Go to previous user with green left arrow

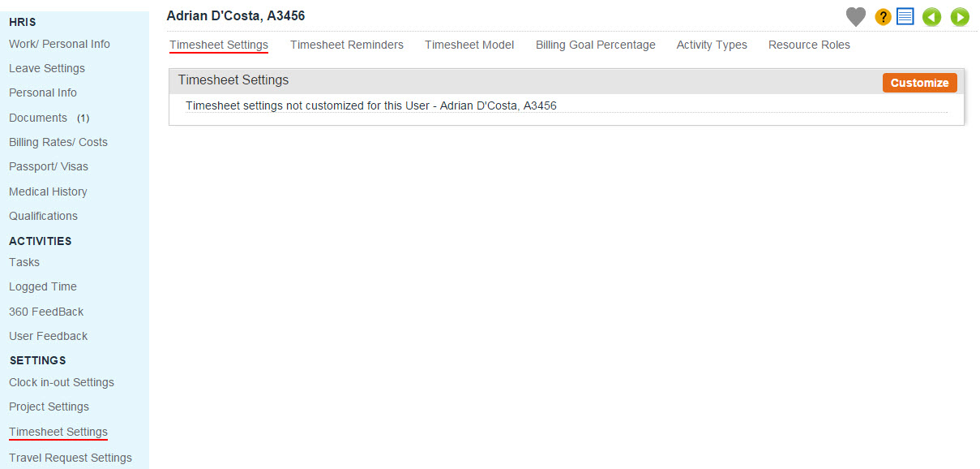coord(931,17)
